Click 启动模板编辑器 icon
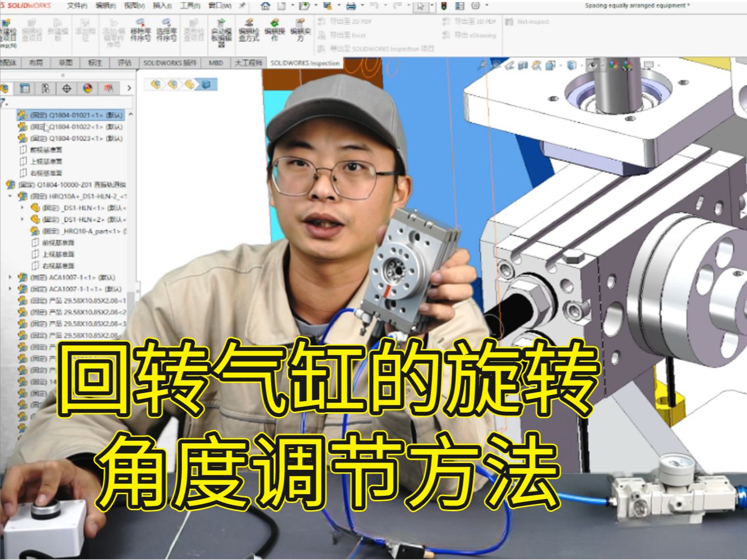This screenshot has width=747, height=560. point(221,33)
